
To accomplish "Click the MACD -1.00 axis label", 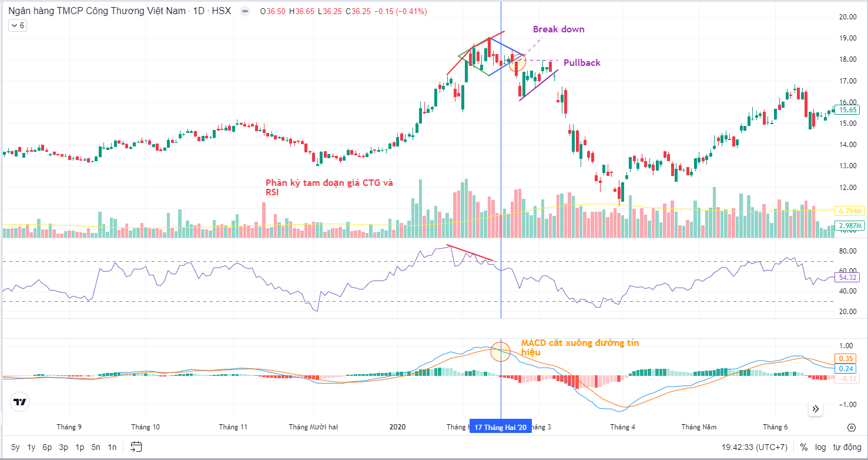I will 846,405.
